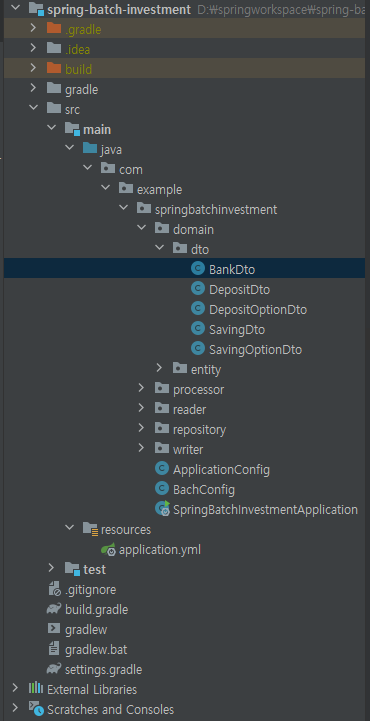Select the BachConfig file name
Image resolution: width=370 pixels, height=721 pixels.
click(204, 490)
